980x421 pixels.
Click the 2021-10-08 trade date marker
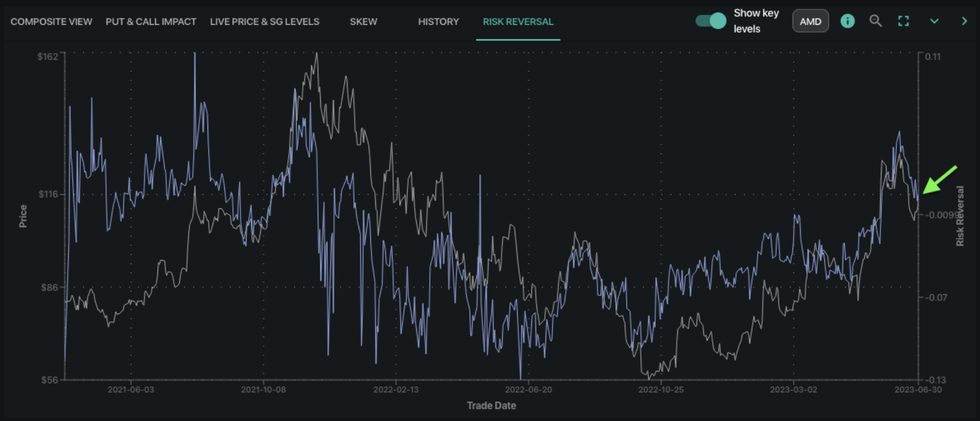263,390
